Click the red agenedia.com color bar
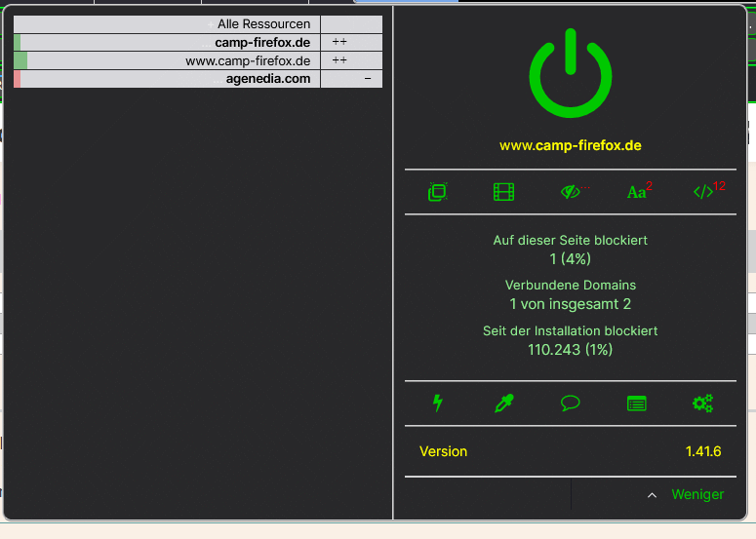Viewport: 756px width, 539px height. (17, 79)
